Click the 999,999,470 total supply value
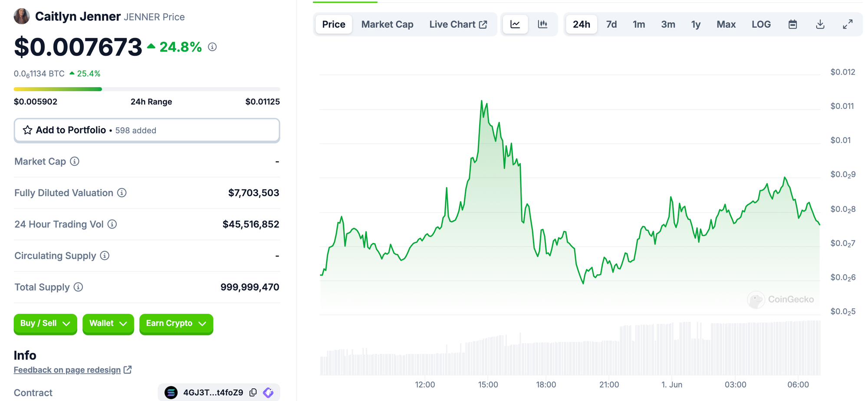 (x=250, y=287)
